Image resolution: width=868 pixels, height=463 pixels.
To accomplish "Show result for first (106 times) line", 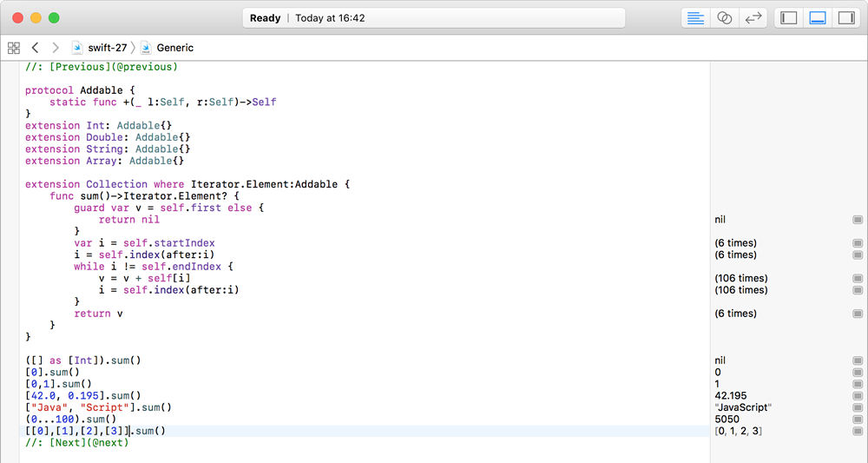I will coord(858,279).
